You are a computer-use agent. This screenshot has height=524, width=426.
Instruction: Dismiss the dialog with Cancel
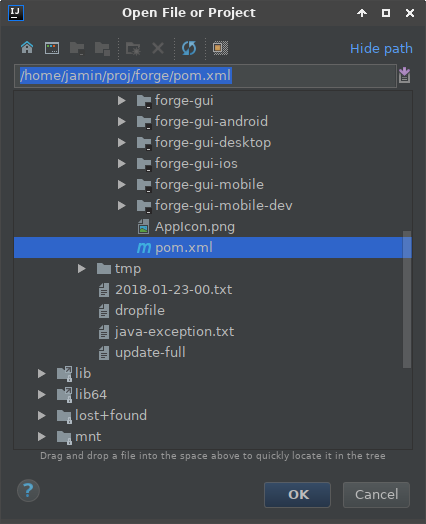(376, 495)
